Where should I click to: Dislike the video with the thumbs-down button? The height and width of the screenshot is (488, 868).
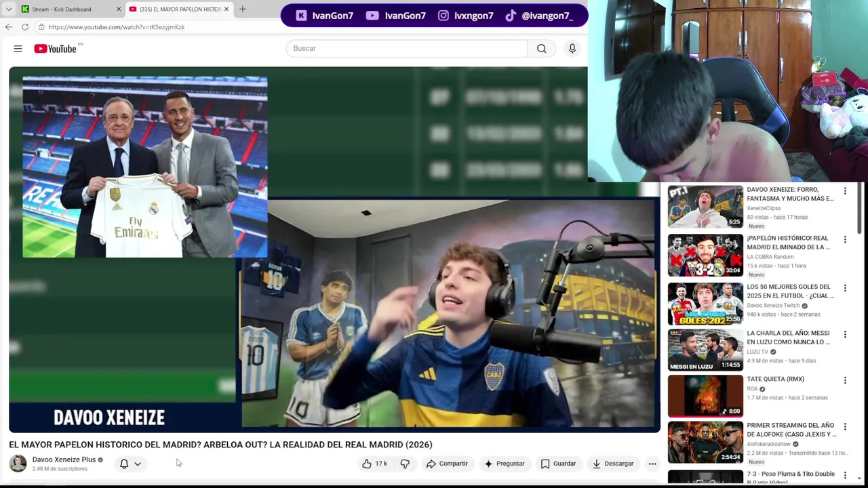(405, 464)
